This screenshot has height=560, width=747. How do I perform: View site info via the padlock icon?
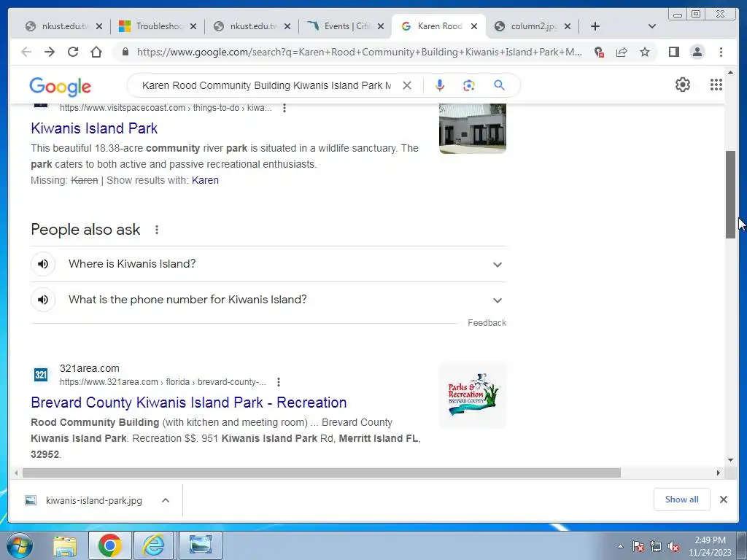pos(125,52)
